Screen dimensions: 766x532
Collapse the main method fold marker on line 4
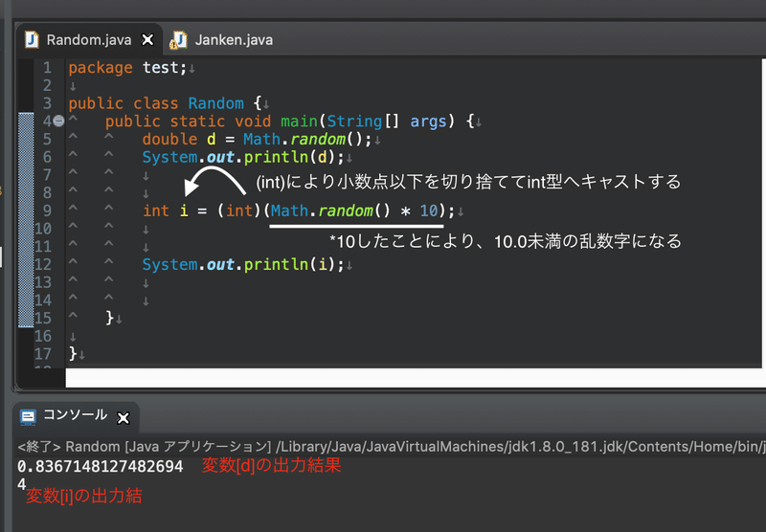pyautogui.click(x=58, y=121)
